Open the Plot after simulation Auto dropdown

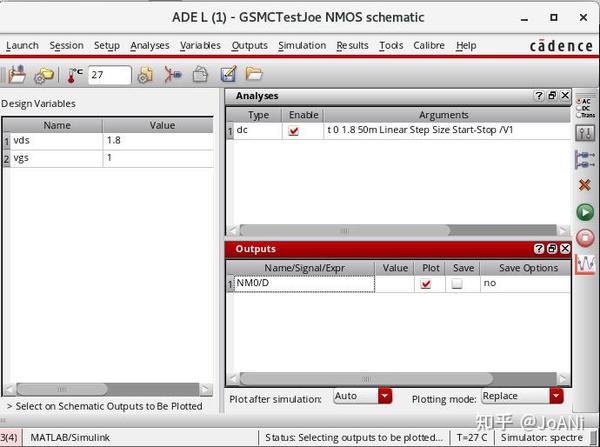click(363, 396)
